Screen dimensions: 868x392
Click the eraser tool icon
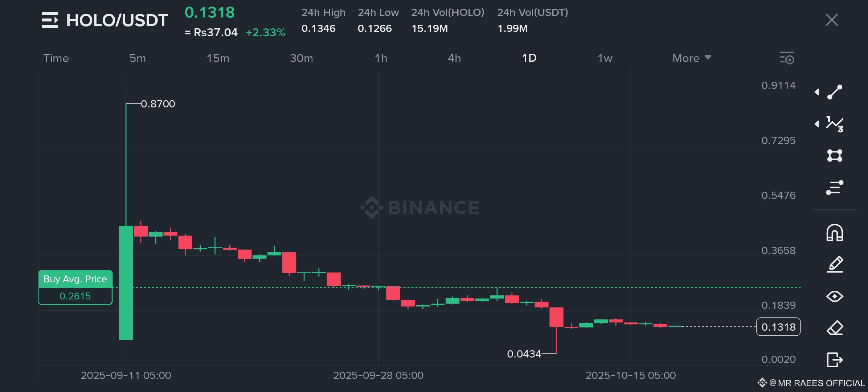point(835,328)
